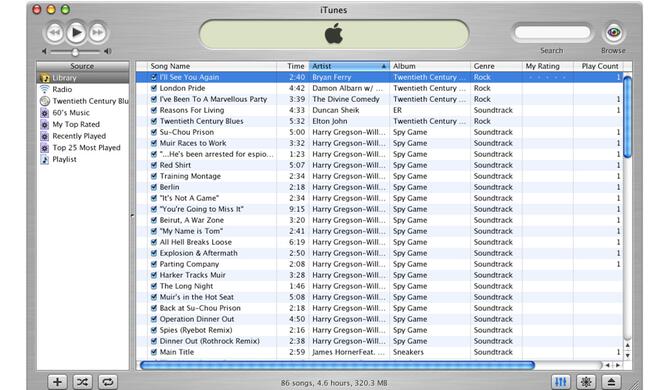Select the song Beirut, A War Zone
Viewport: 660px width, 390px height.
tap(192, 220)
